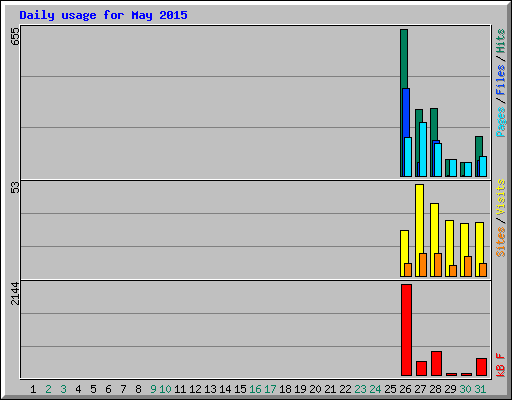The image size is (512, 400).
Task: Click day label 8 on the x-axis
Action: tap(138, 389)
